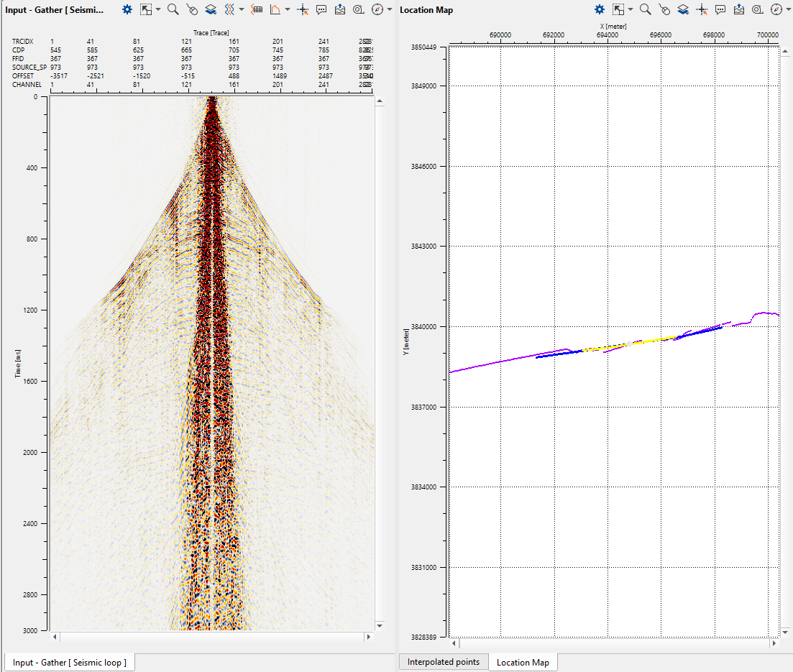Switch to Interpolated points tab
793x672 pixels.
[x=444, y=662]
